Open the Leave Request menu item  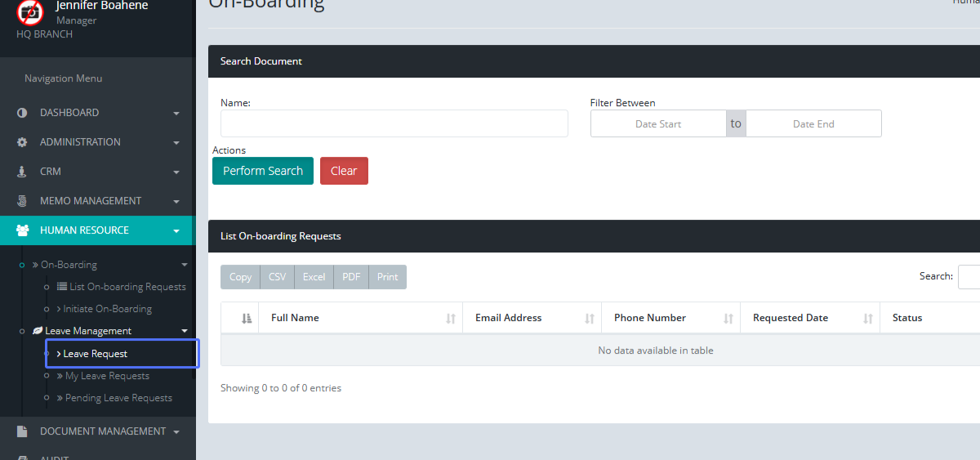(95, 354)
